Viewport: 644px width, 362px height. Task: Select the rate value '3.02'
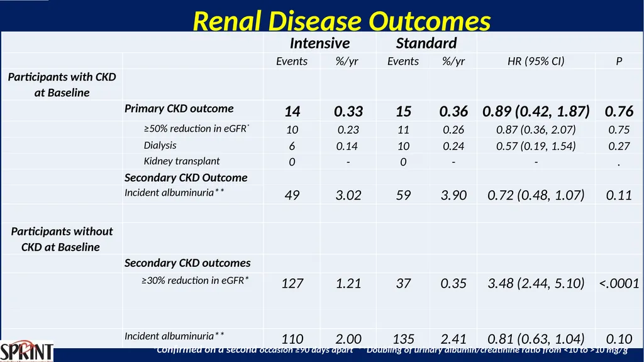tap(348, 195)
